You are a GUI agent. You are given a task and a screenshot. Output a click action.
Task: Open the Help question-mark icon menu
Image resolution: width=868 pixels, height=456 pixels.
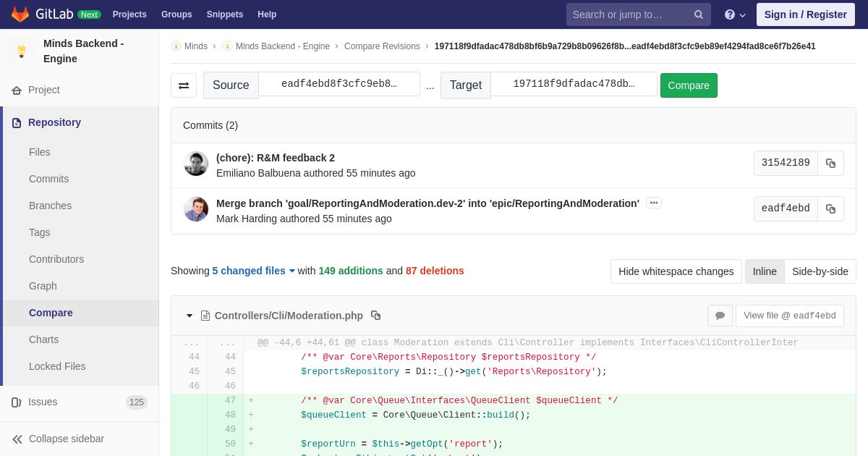coord(735,14)
